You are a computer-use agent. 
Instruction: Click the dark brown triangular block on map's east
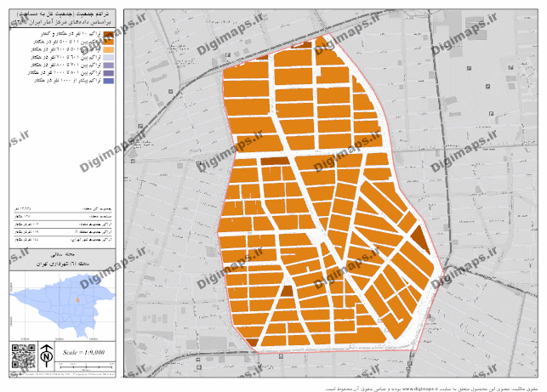point(420,240)
